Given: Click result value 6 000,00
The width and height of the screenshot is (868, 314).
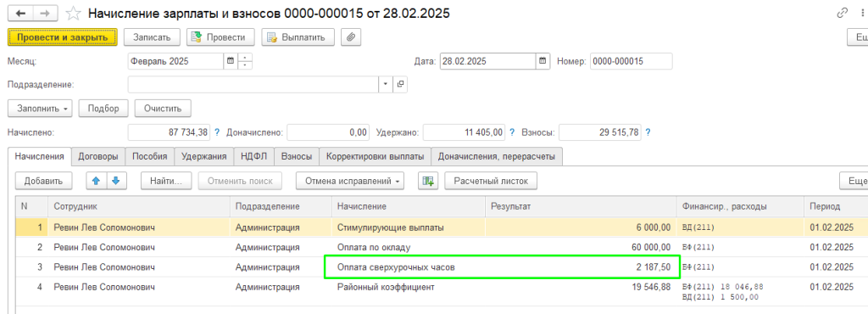Looking at the screenshot, I should [x=654, y=227].
